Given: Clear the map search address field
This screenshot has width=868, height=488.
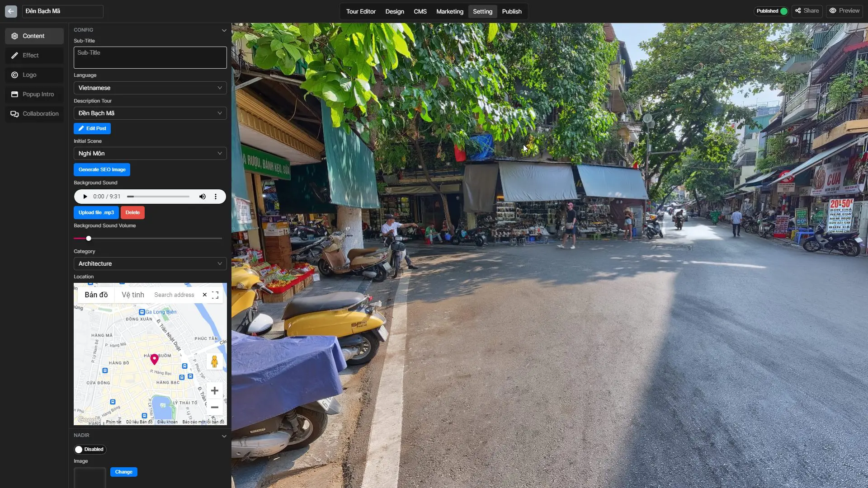Looking at the screenshot, I should point(204,295).
